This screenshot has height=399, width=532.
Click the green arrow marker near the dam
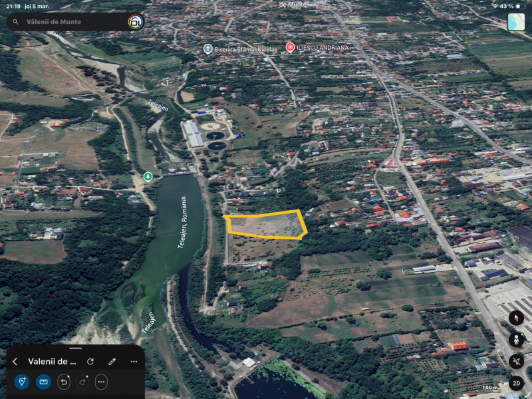click(148, 176)
